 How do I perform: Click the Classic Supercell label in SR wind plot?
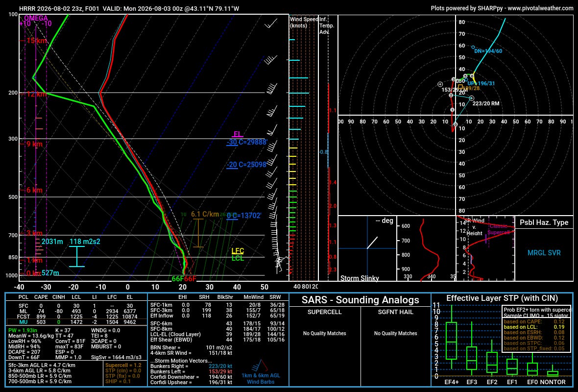pos(498,229)
